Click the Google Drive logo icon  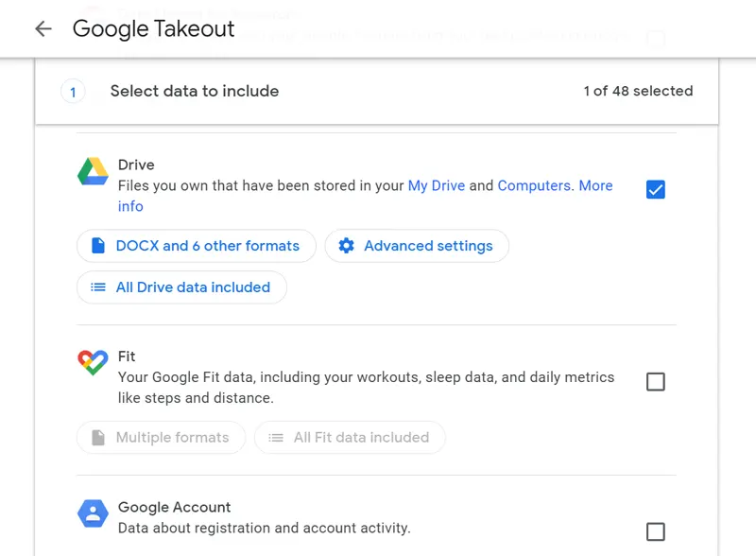[93, 171]
